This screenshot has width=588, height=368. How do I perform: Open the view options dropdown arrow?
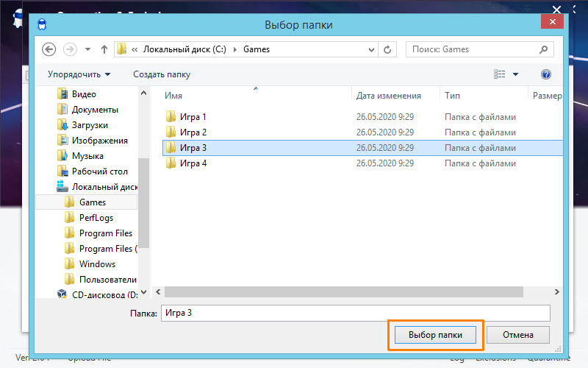[x=516, y=74]
